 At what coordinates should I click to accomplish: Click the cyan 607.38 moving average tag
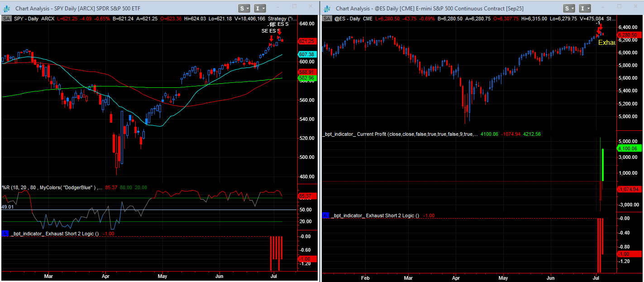[x=306, y=54]
